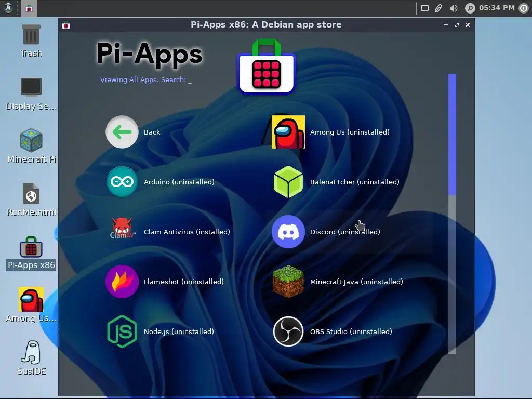This screenshot has width=532, height=399.
Task: Open Among Us (uninstalled) label
Action: point(350,132)
